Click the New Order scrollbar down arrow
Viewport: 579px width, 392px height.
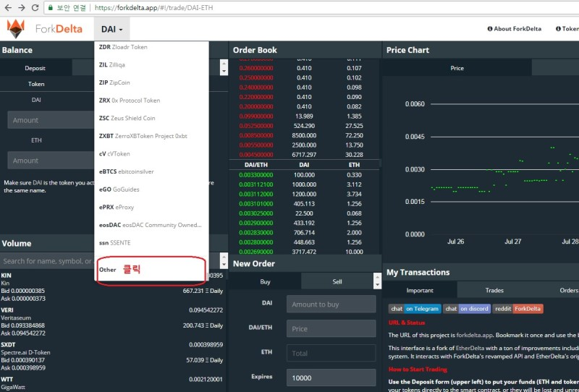[x=377, y=285]
